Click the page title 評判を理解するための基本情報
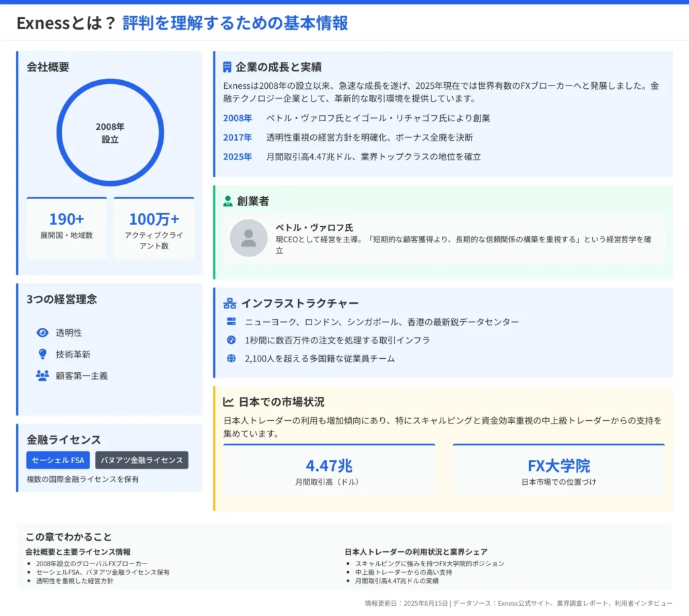 coord(235,23)
